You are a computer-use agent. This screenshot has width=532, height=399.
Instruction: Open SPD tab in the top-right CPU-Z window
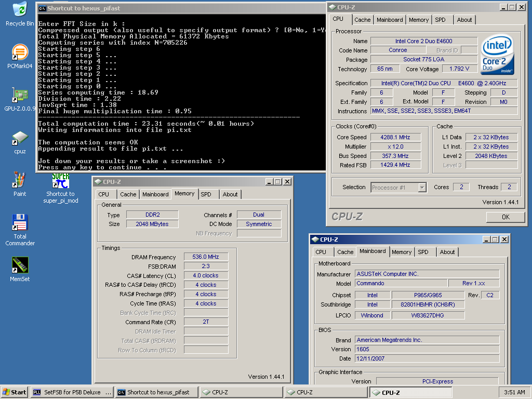(x=440, y=20)
